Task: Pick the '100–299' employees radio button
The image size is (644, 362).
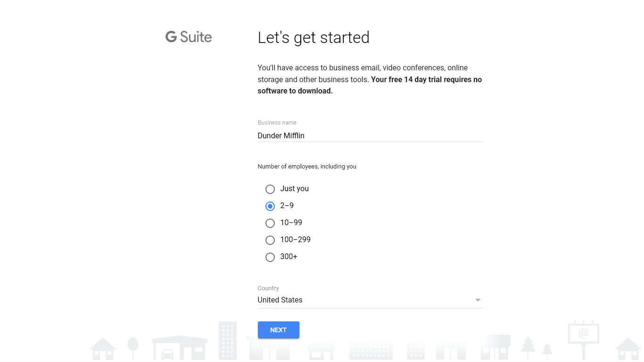Action: coord(270,240)
